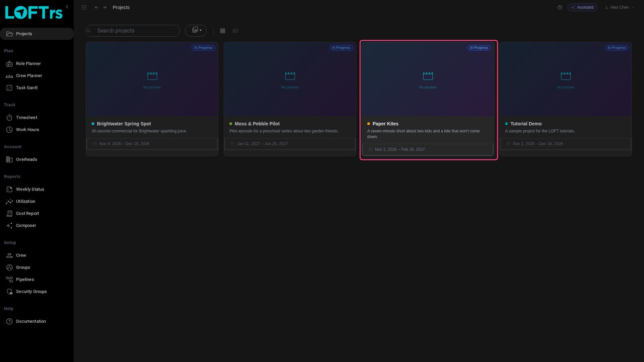Open the project filter dropdown
Image resolution: width=644 pixels, height=362 pixels.
click(x=196, y=31)
